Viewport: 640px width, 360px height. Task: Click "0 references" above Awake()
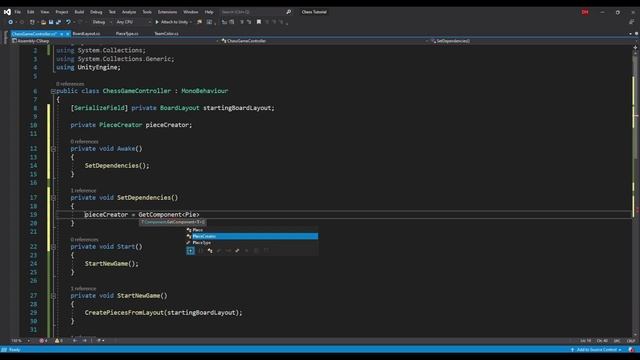84,142
